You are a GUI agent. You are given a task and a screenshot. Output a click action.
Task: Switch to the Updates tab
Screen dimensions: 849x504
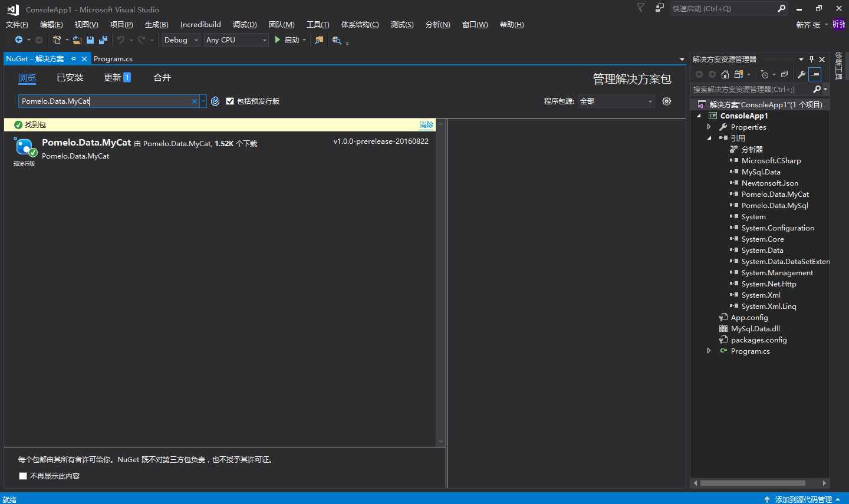117,78
